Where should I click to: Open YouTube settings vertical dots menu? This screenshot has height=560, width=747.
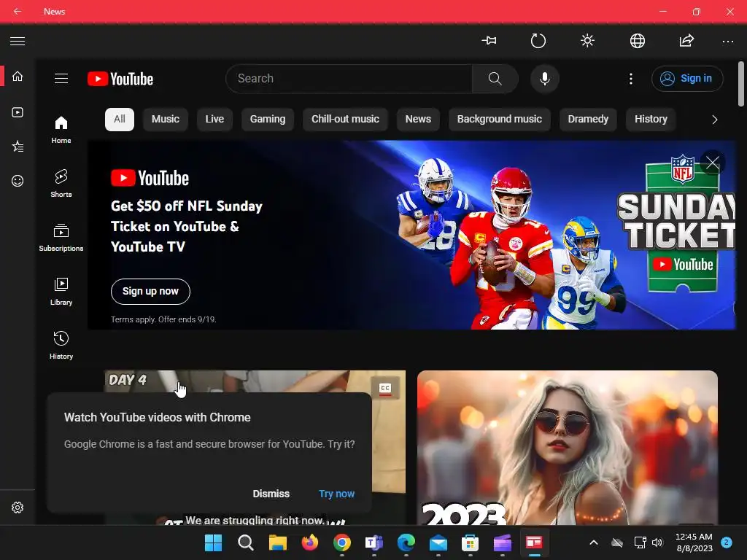tap(631, 79)
